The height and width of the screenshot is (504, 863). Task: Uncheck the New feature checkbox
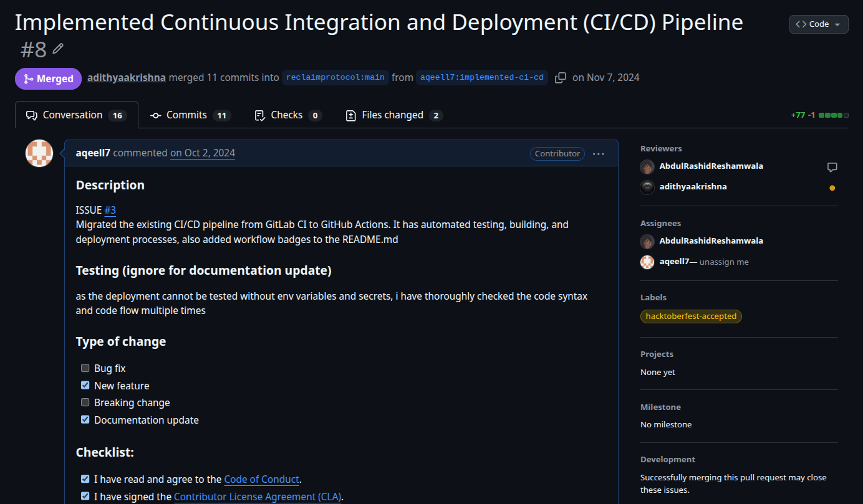(85, 385)
